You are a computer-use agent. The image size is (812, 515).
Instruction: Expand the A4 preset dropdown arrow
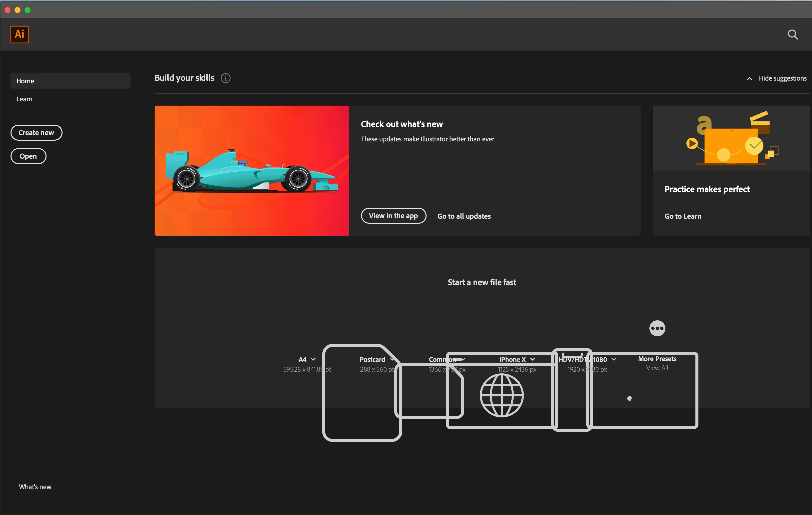pyautogui.click(x=313, y=359)
